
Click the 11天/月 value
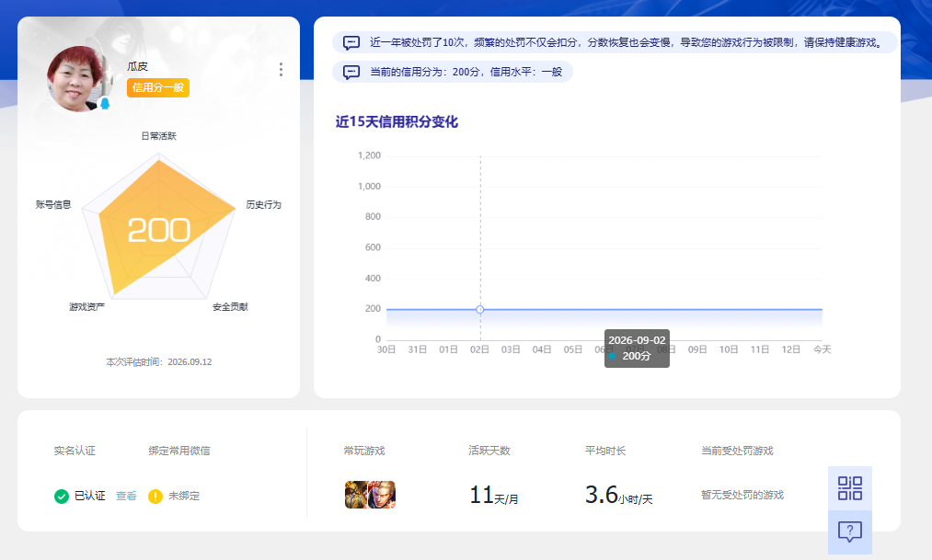click(x=493, y=496)
